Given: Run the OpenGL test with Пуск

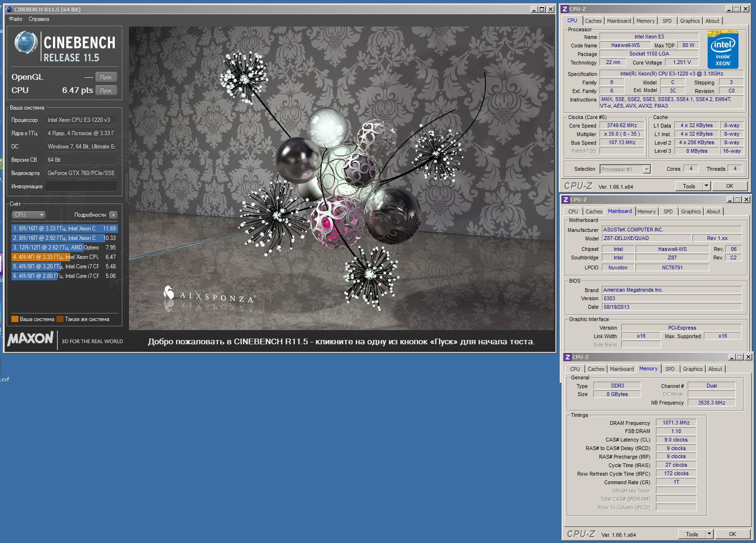Looking at the screenshot, I should (x=106, y=77).
